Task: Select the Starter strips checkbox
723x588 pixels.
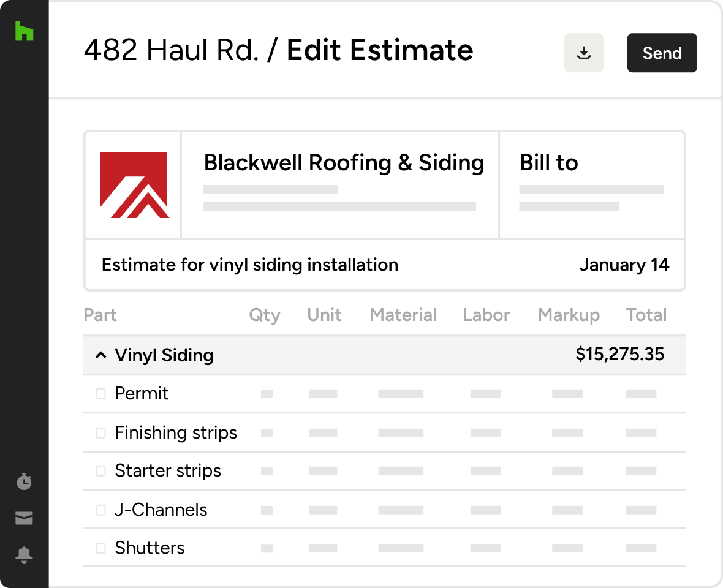Action: (x=100, y=471)
